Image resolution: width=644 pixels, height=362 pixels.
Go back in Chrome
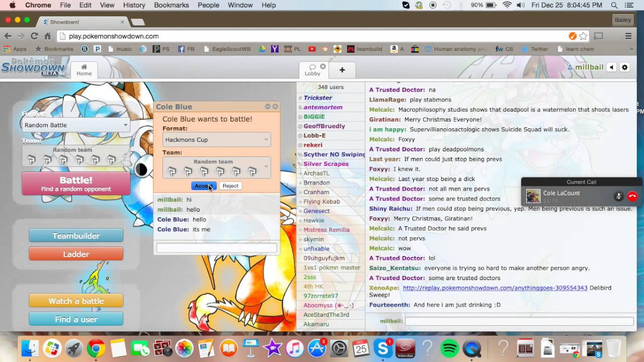point(8,36)
